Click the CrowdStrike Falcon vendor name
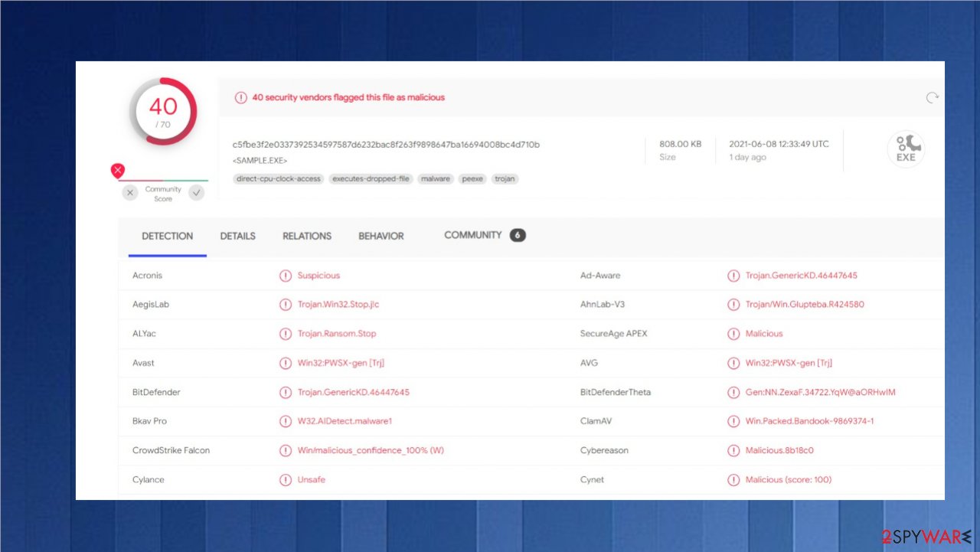This screenshot has width=980, height=552. (x=171, y=450)
